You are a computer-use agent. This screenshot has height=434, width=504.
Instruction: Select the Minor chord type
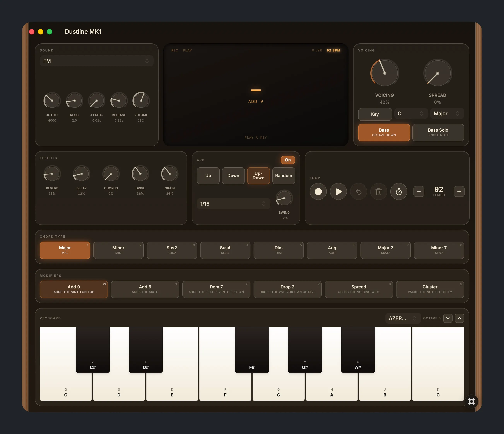[118, 250]
